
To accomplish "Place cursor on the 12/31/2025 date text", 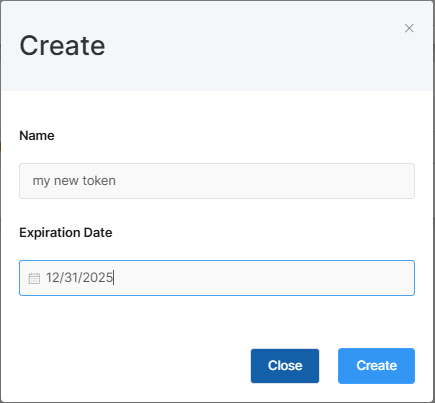I will (79, 277).
